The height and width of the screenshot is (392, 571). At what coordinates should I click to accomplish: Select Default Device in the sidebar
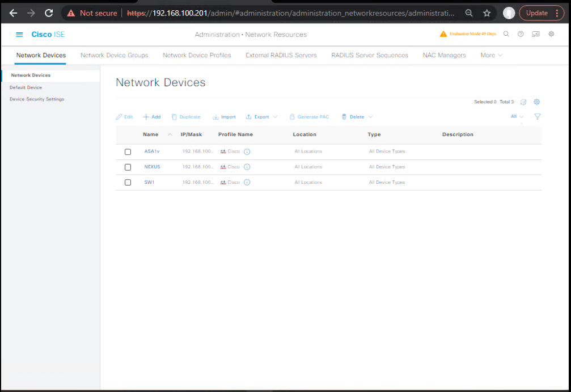pos(26,87)
